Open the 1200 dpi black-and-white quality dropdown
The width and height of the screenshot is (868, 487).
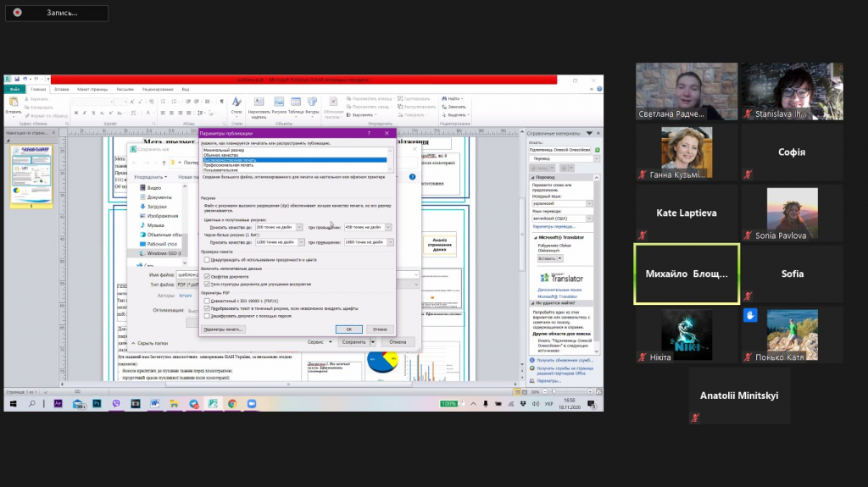(x=301, y=242)
